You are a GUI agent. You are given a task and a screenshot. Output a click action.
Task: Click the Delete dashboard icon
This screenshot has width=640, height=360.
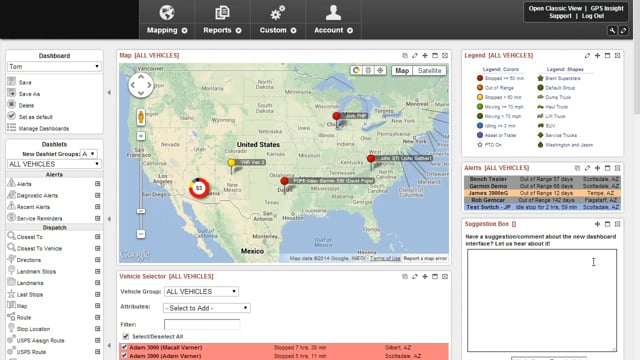tap(11, 104)
